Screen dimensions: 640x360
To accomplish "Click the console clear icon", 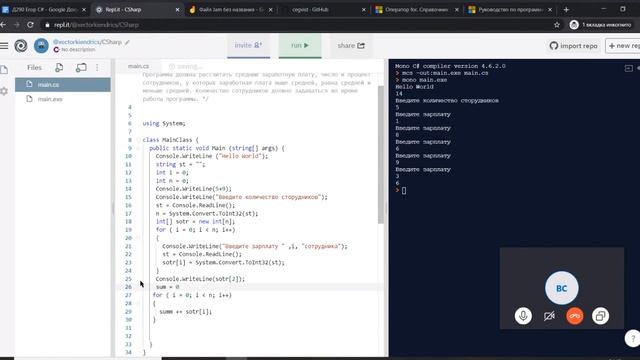I will click(x=629, y=68).
